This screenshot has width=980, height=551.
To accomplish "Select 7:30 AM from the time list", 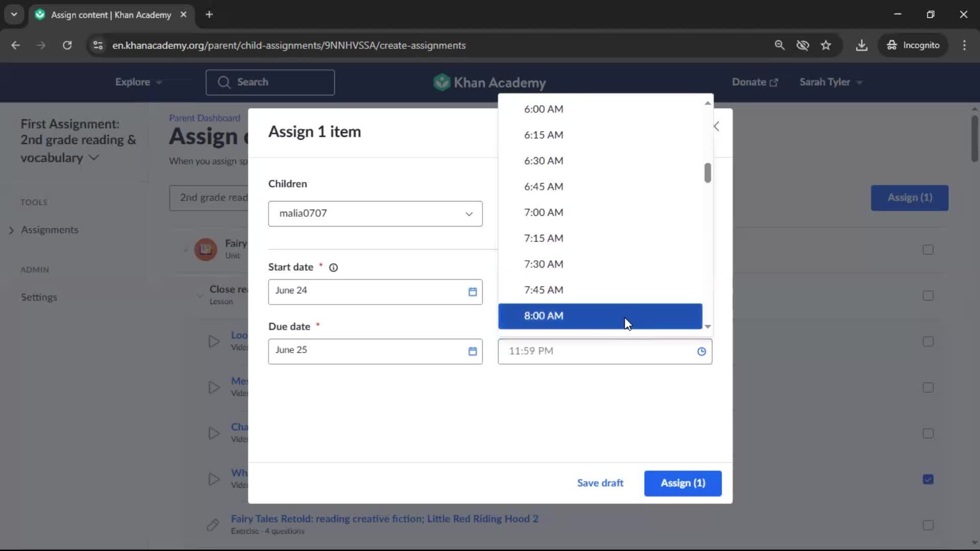I will coord(600,264).
